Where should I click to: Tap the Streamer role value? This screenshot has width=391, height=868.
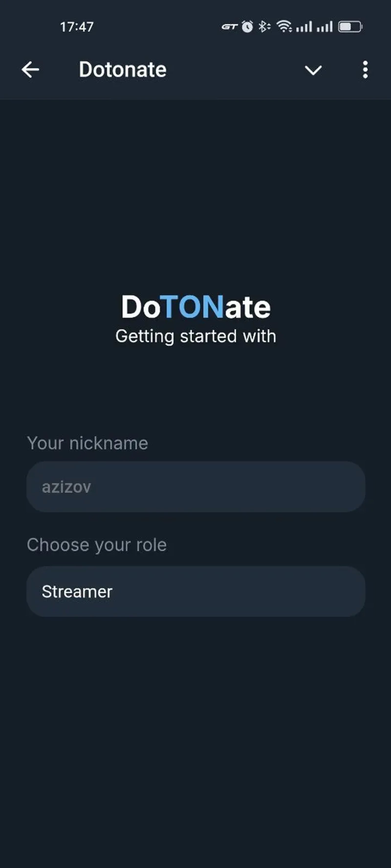pos(77,591)
